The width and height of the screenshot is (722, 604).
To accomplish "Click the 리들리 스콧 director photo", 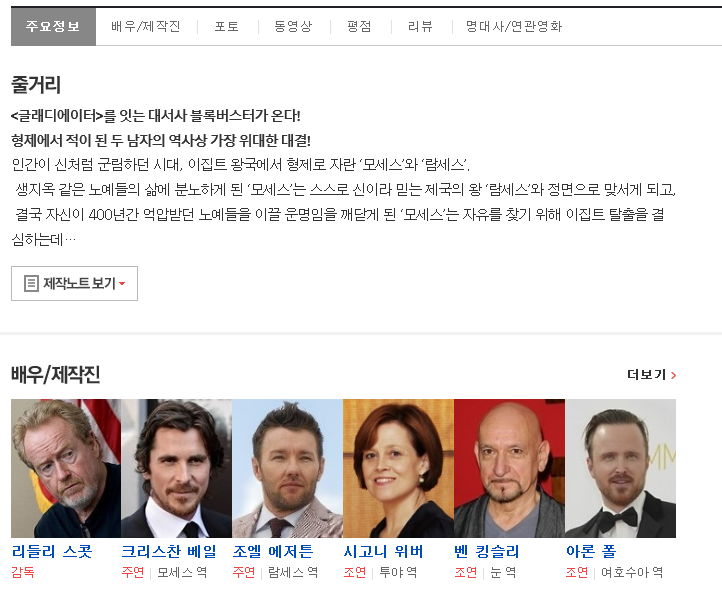I will [x=66, y=468].
